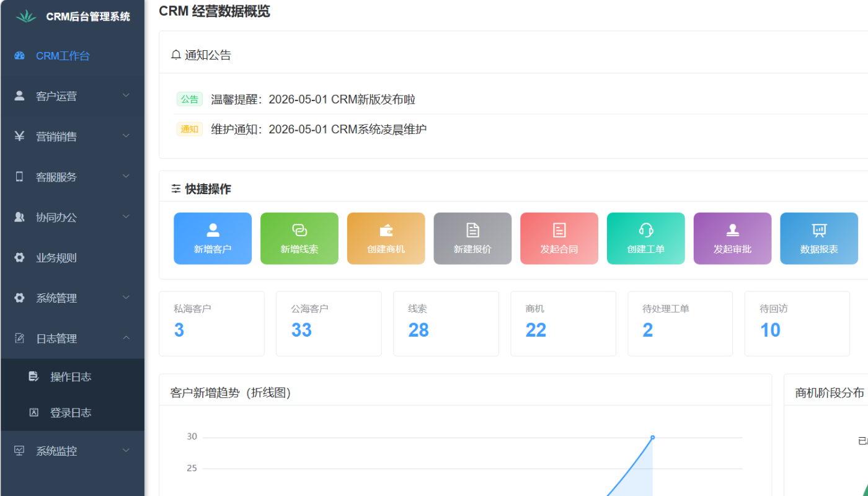Click the 新建报价 quick action button
This screenshot has height=496, width=868.
(x=472, y=239)
